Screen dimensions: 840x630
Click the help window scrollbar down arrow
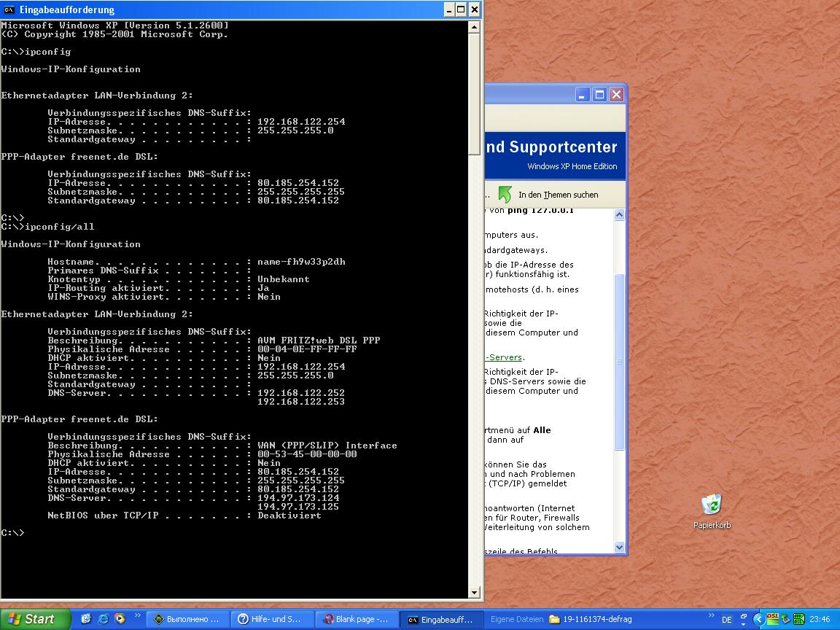(x=619, y=547)
